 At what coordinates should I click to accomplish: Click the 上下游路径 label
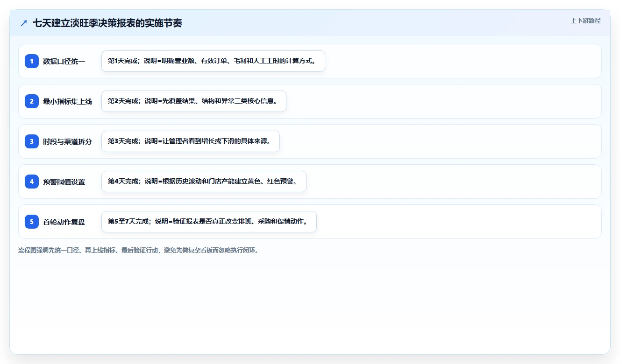tap(585, 21)
